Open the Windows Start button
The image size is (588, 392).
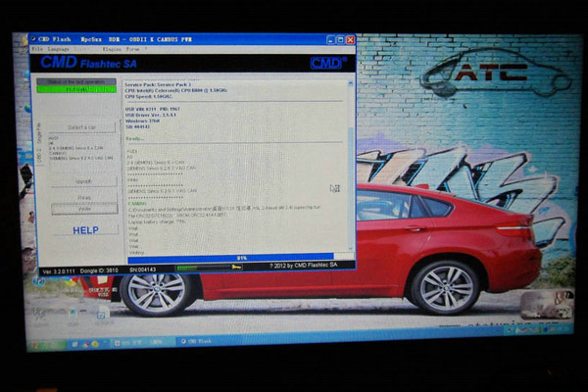pyautogui.click(x=46, y=345)
